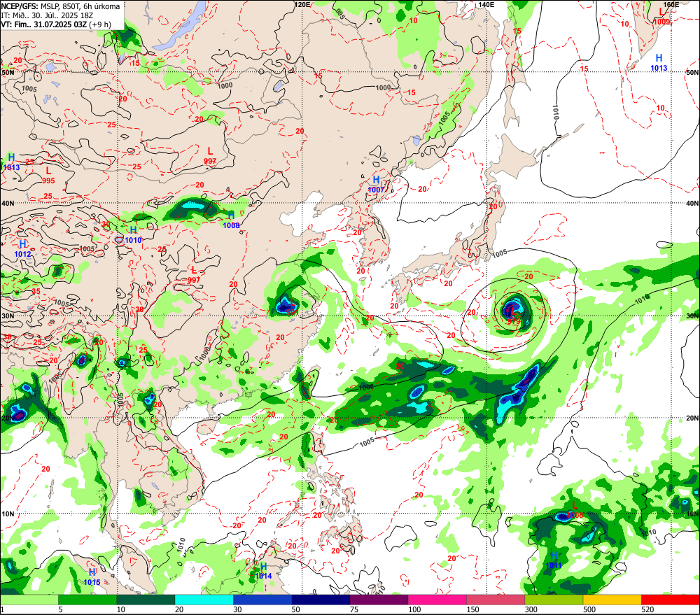The height and width of the screenshot is (615, 700).
Task: Click the high pressure value 1014
Action: 263,577
